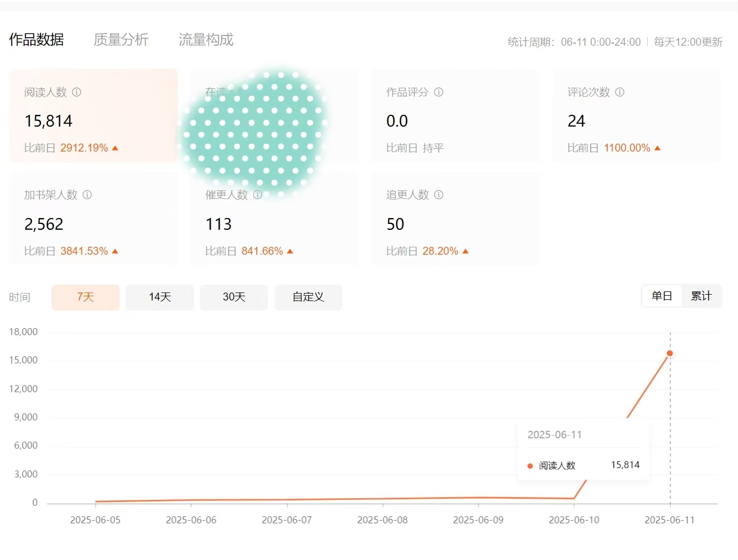
Task: Click the 2025-06-07 axis label
Action: coord(287,520)
